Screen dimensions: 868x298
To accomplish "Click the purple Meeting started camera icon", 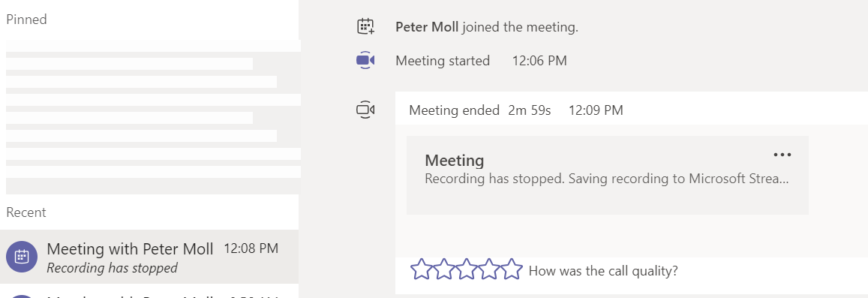I will tap(365, 60).
